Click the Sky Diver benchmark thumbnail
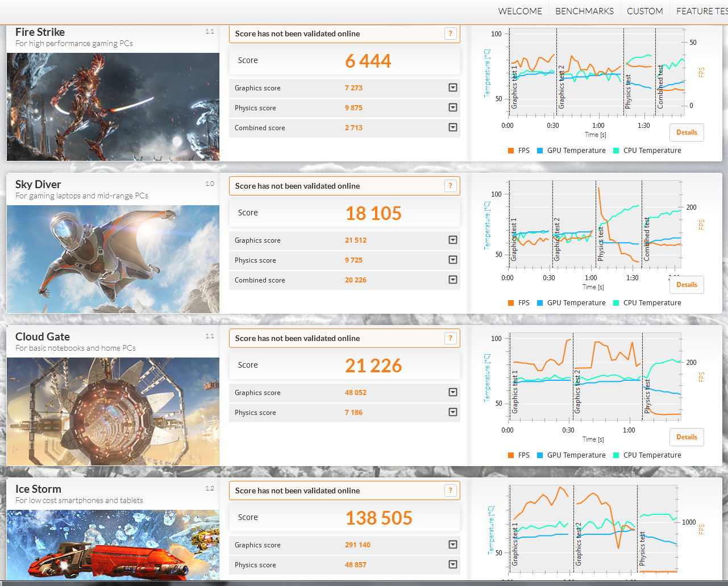728x586 pixels. 113,259
